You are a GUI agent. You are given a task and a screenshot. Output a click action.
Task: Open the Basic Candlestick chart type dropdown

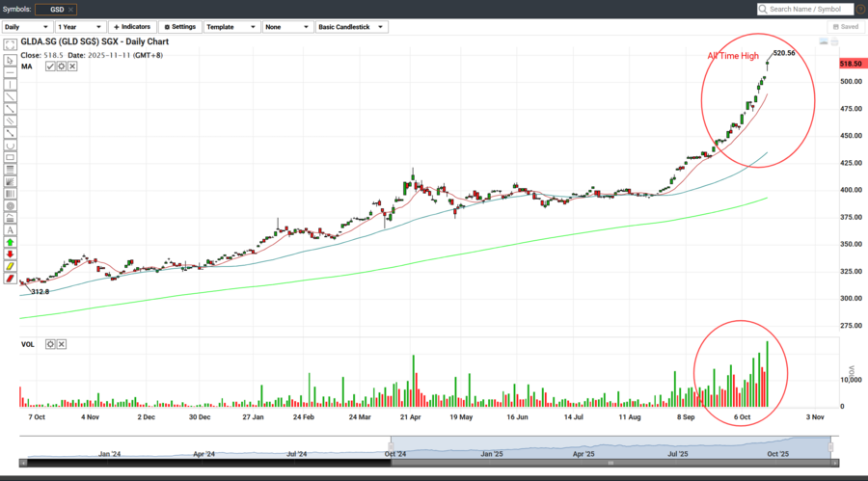tap(352, 27)
